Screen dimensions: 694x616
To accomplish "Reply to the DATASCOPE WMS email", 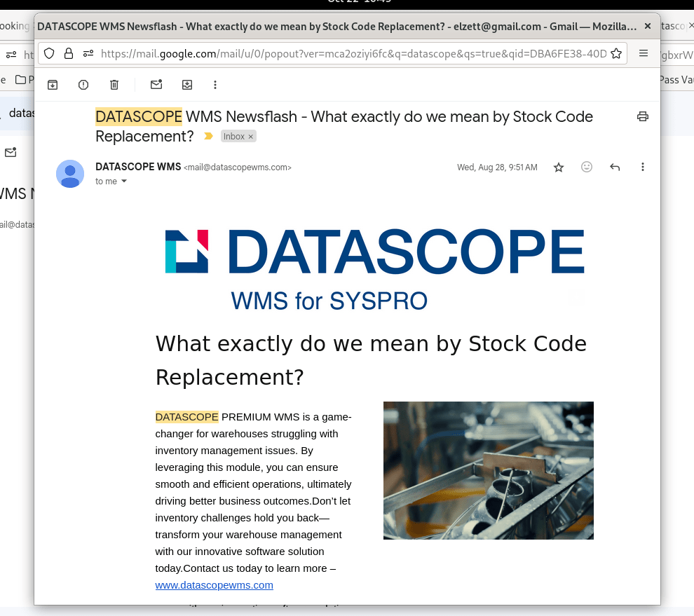I will 615,167.
